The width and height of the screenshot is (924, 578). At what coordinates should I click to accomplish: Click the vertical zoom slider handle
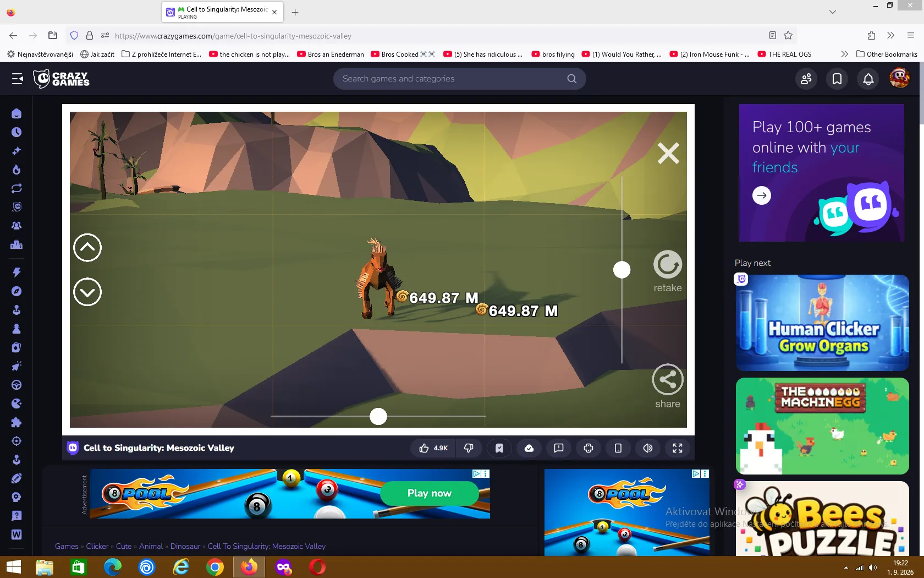622,270
